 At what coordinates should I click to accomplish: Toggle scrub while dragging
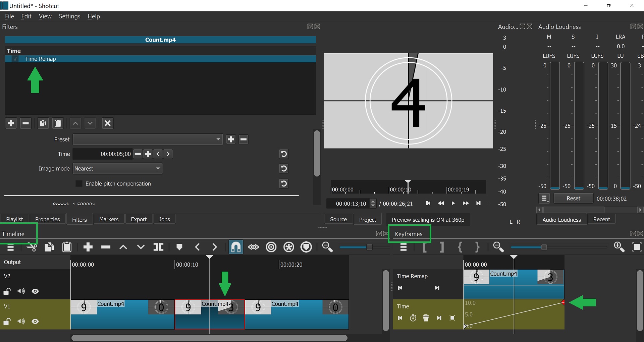[254, 247]
